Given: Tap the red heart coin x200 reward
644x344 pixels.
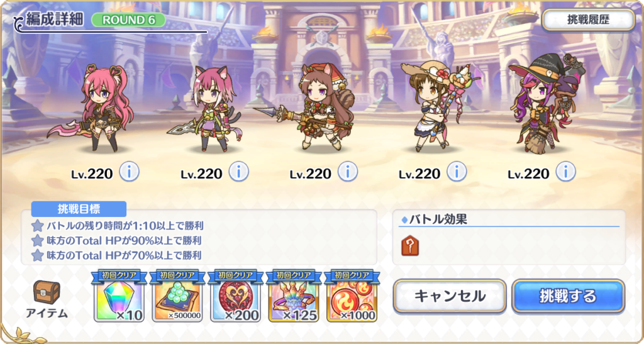Looking at the screenshot, I should [235, 296].
